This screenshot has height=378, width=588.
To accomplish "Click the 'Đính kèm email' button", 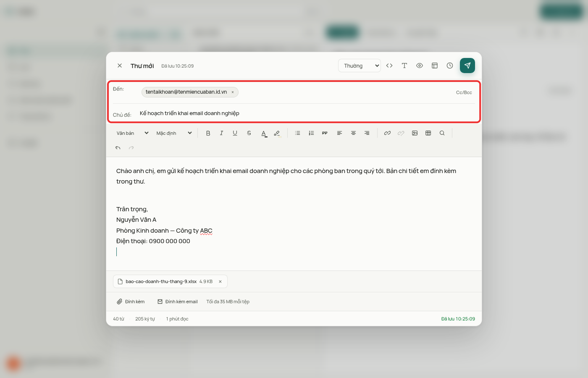I will (178, 302).
